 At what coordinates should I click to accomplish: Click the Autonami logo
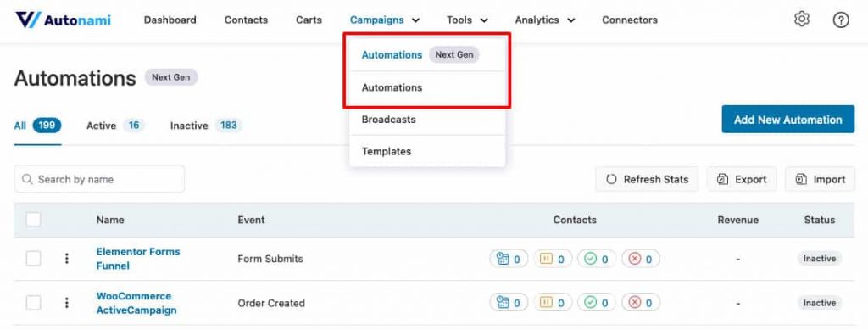pyautogui.click(x=63, y=20)
